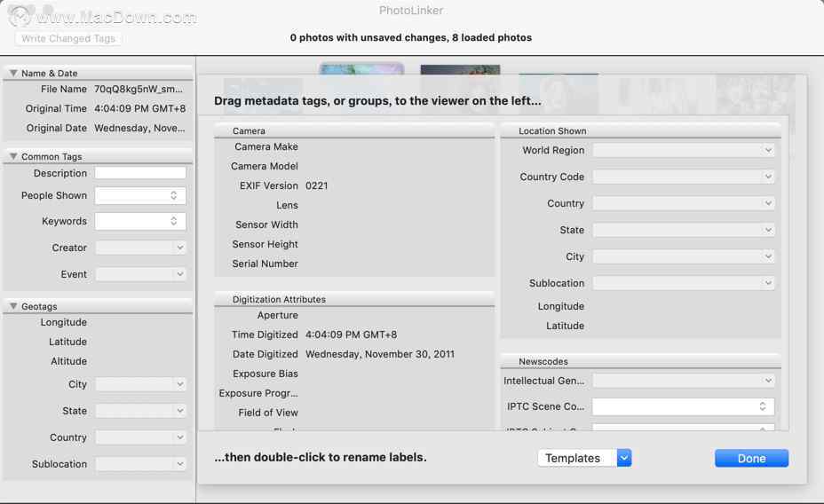
Task: Select the EXIF Version tag label
Action: coord(268,185)
